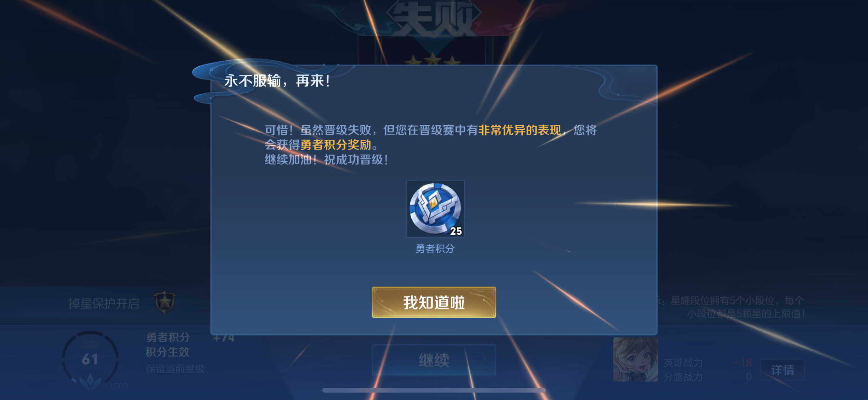Click the 积分生效 text at lower left
868x400 pixels.
tap(167, 352)
